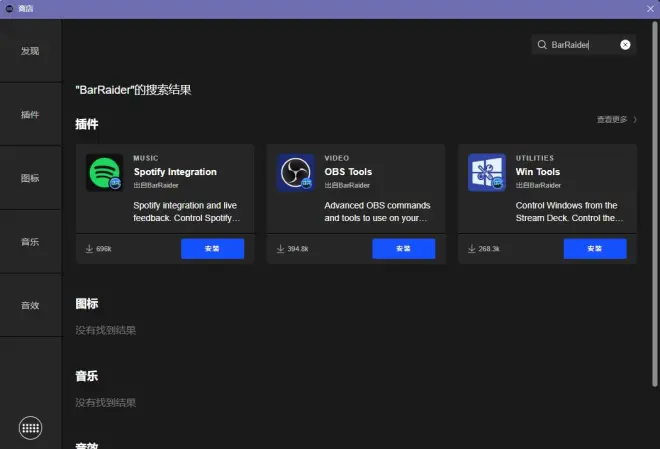Open the Spotify Integration plugin icon
Screen dimensions: 660x449
pyautogui.click(x=104, y=173)
